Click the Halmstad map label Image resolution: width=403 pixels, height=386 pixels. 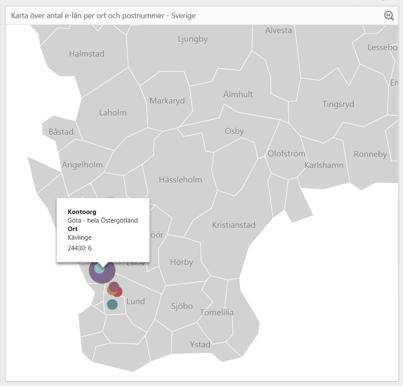coord(87,53)
